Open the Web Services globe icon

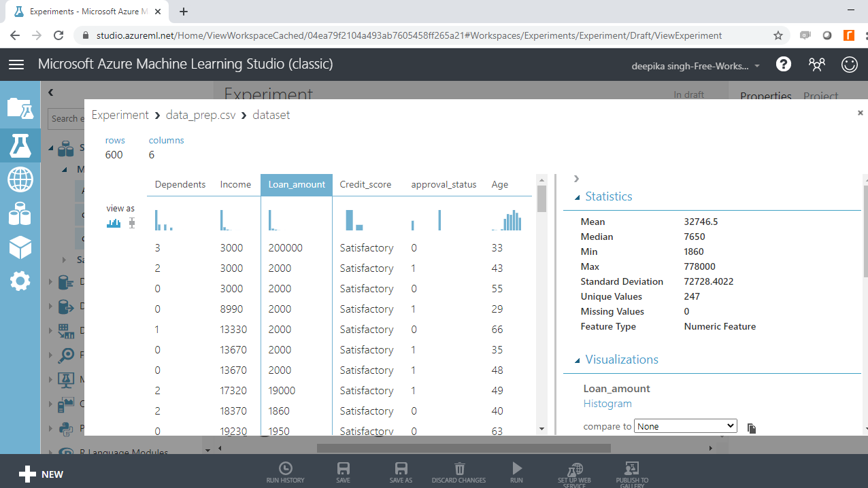[x=20, y=180]
